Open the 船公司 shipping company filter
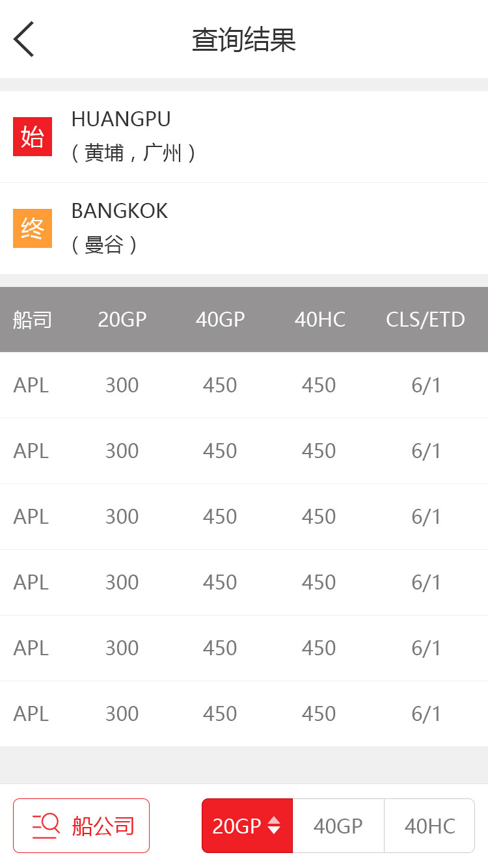Viewport: 488px width, 868px height. click(x=81, y=826)
